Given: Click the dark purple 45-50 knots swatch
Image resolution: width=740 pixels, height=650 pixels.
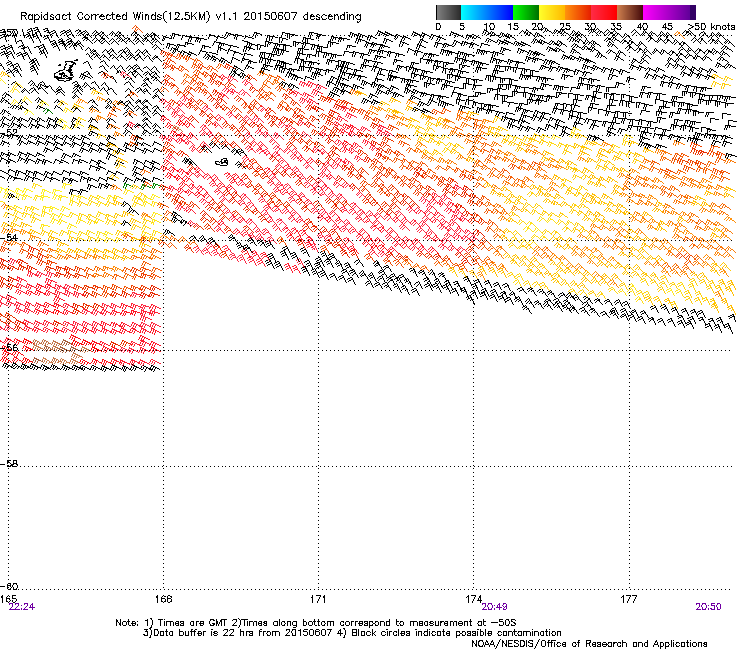Looking at the screenshot, I should [682, 12].
